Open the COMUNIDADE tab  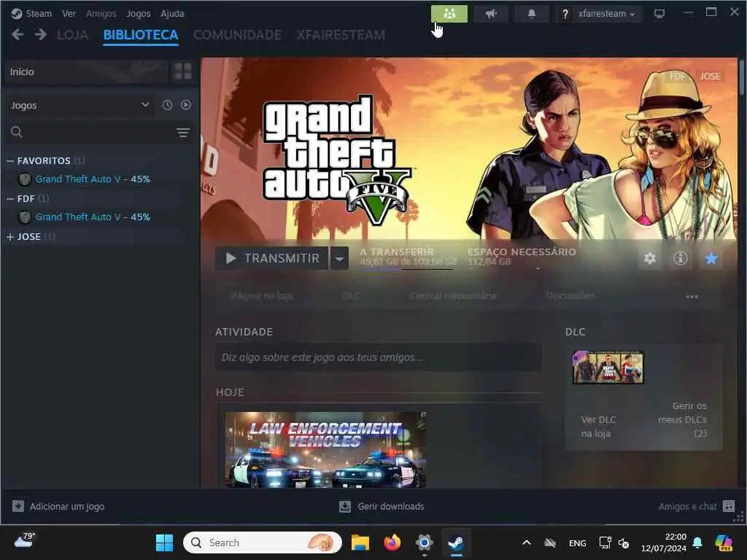(237, 35)
